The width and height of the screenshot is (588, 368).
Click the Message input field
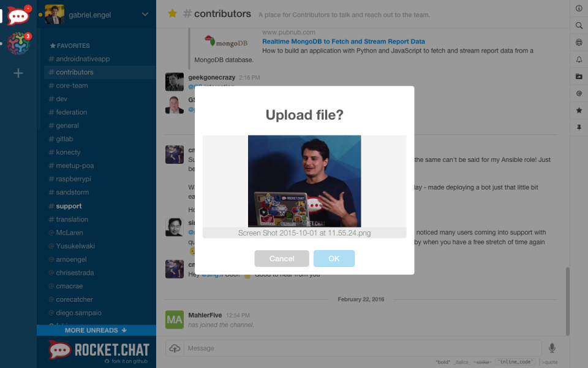(362, 348)
